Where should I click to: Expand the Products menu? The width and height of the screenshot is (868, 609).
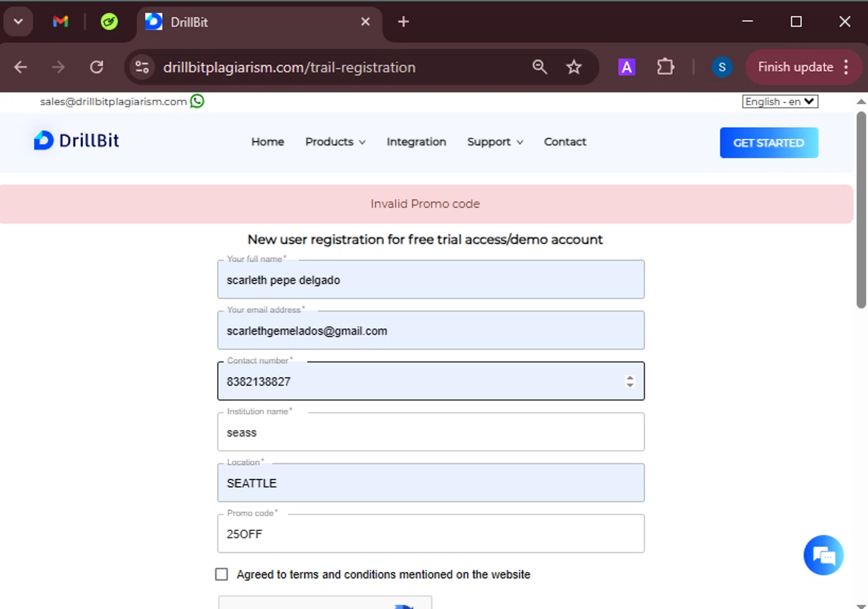pos(336,142)
